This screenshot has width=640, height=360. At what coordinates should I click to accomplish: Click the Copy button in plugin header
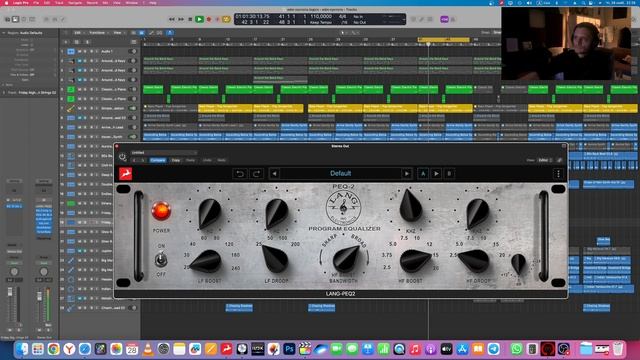coord(176,160)
